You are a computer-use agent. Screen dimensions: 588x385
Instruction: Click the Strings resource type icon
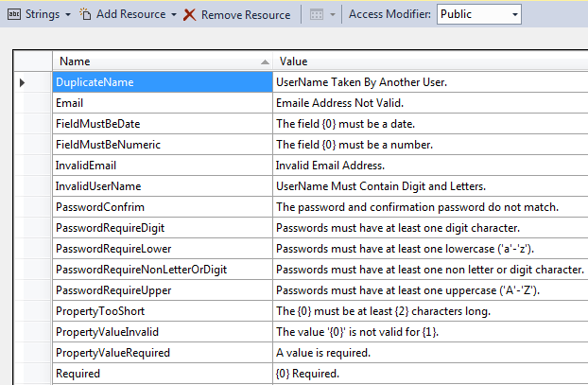[14, 15]
